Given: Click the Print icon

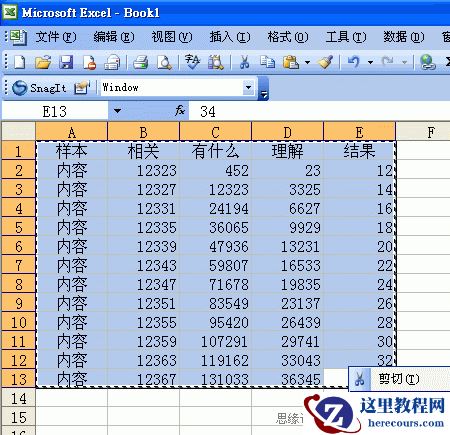Looking at the screenshot, I should click(x=112, y=62).
